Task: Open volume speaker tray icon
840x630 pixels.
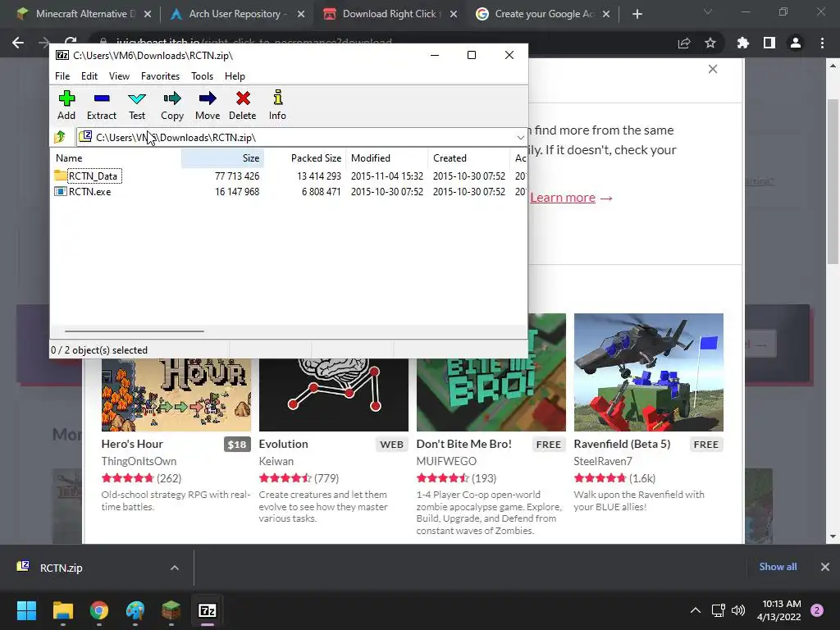Action: coord(738,610)
